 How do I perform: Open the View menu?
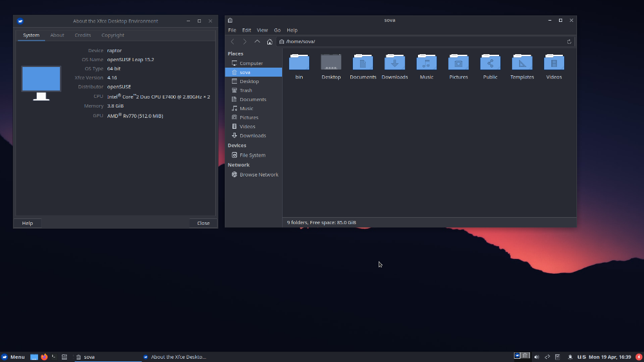[x=262, y=30]
